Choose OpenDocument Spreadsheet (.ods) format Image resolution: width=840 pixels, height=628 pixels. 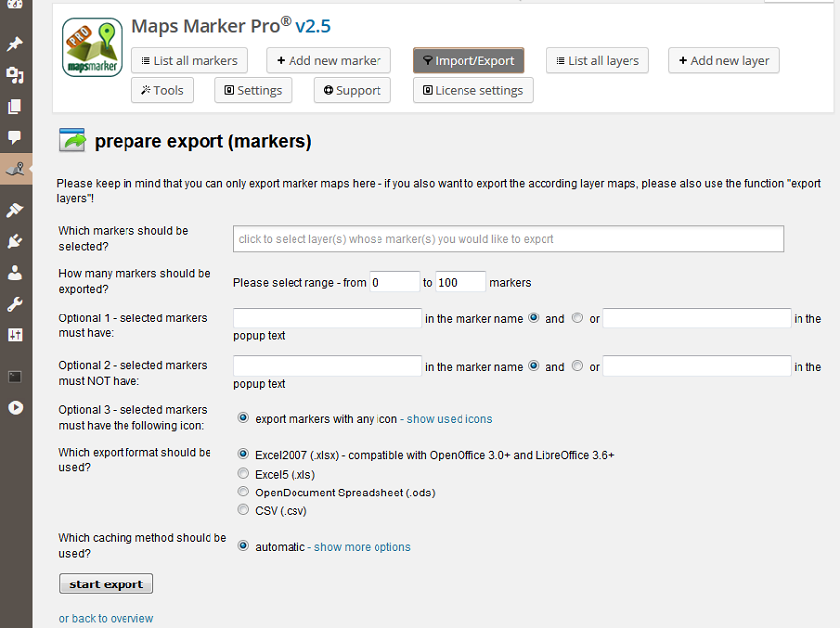click(243, 492)
